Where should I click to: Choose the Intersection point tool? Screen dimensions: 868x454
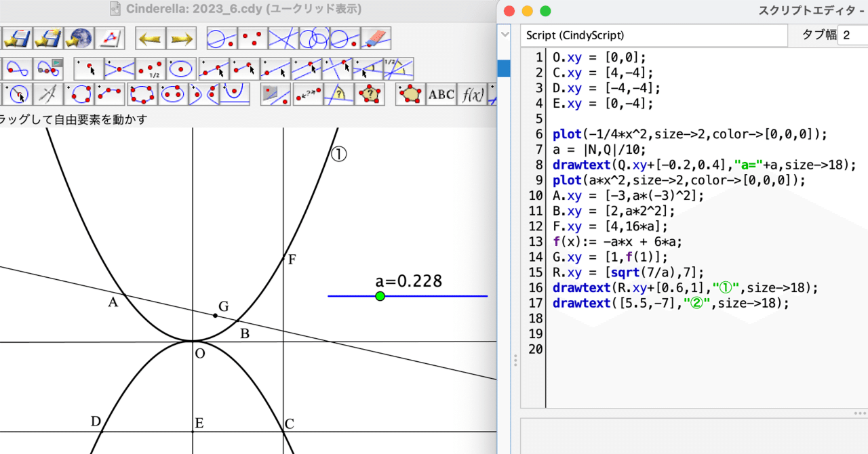coord(120,68)
